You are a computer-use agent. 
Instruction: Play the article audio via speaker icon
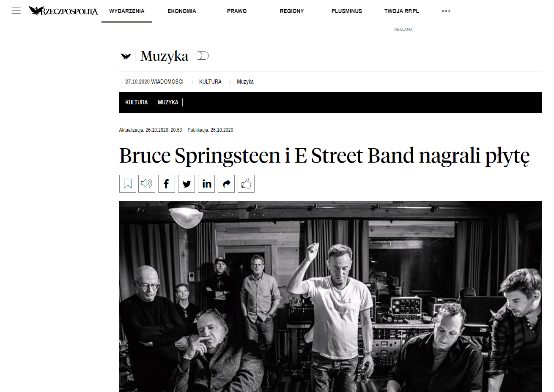(x=147, y=184)
